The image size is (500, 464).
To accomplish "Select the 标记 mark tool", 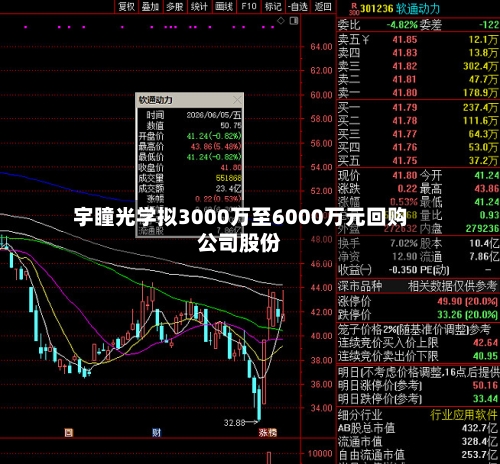I will click(273, 6).
